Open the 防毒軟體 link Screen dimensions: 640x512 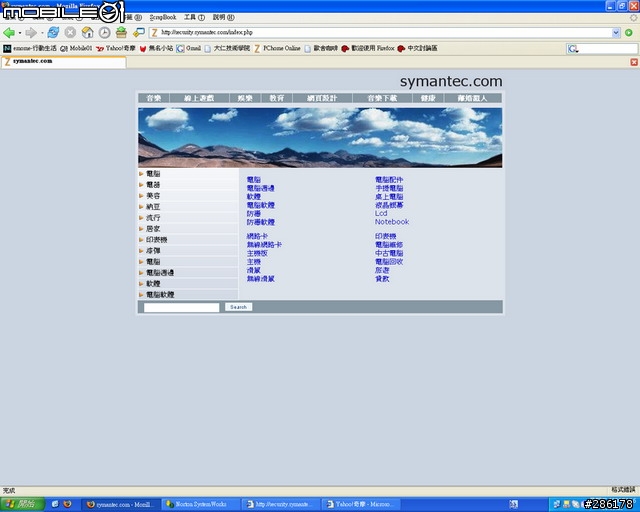(261, 222)
